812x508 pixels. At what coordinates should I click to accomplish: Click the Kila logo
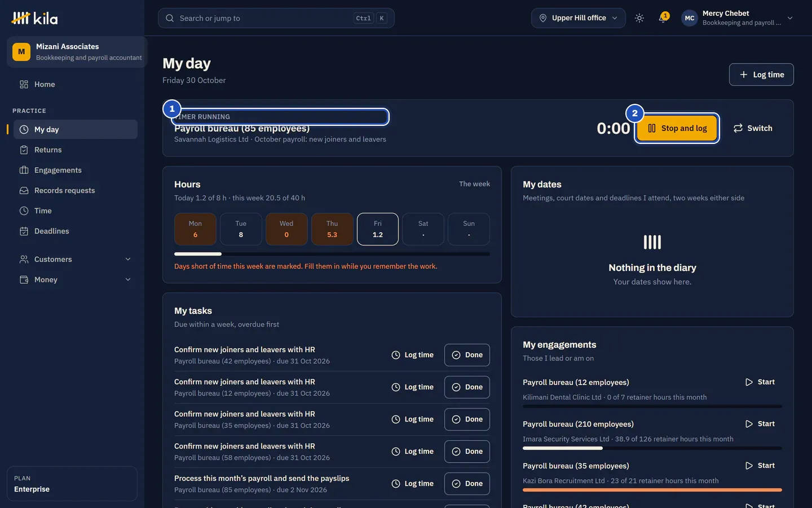[34, 18]
